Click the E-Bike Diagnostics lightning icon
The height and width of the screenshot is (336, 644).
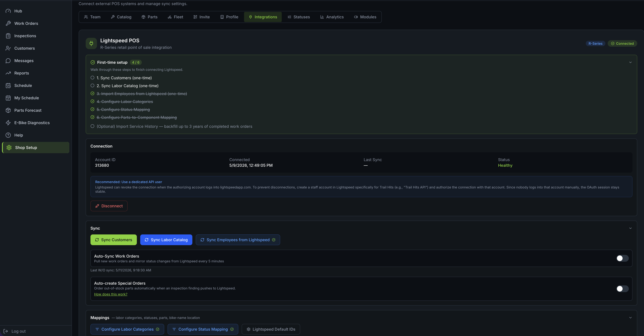tap(8, 123)
